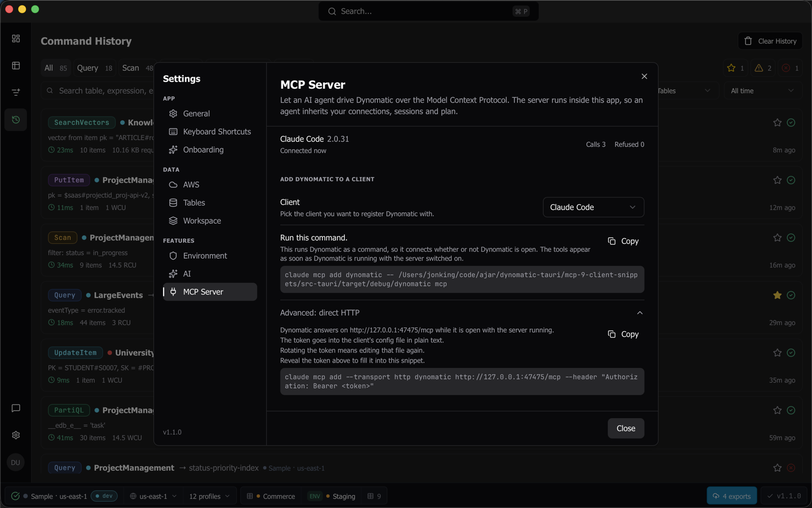Star the PartiQL history entry
This screenshot has width=812, height=508.
point(777,410)
